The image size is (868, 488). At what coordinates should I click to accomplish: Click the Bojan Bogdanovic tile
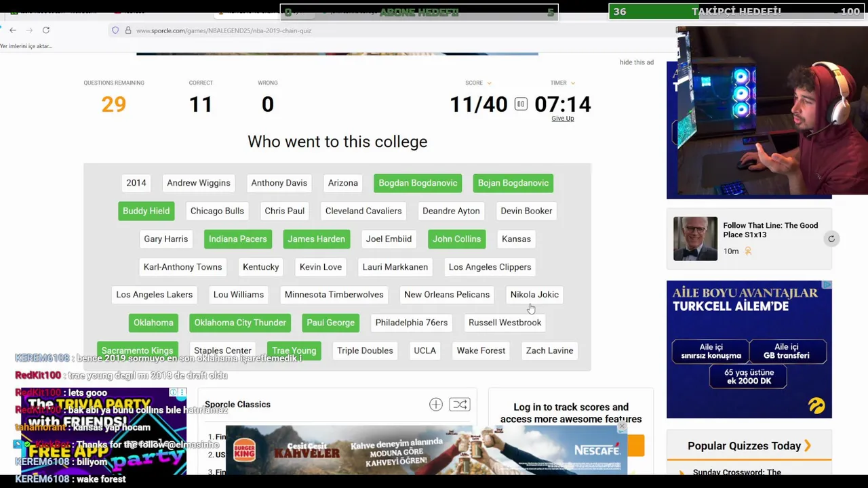[513, 183]
